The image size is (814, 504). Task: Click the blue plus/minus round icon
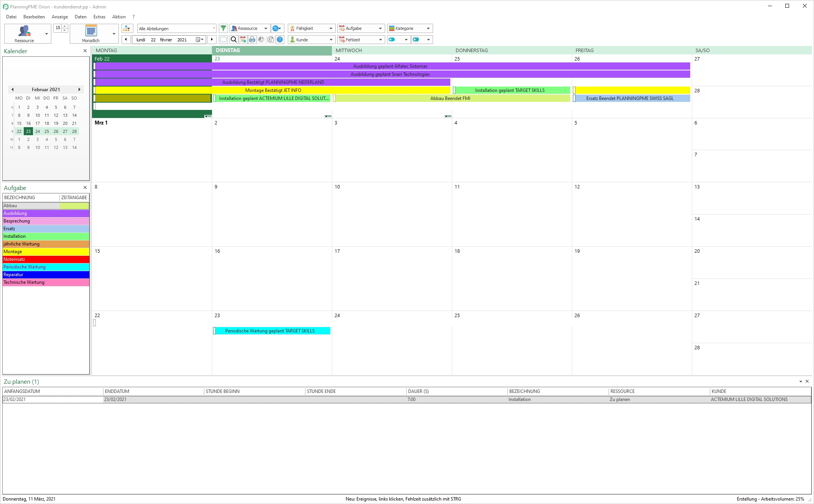(275, 28)
